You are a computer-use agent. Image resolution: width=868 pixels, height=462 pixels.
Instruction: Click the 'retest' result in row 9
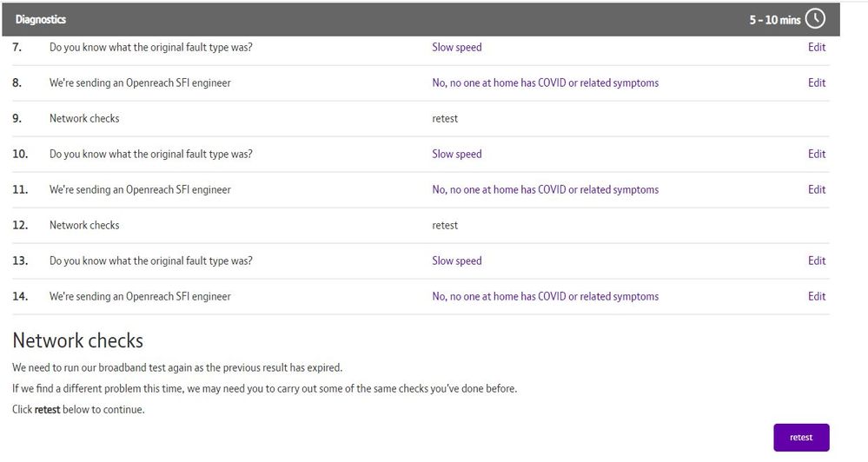445,119
